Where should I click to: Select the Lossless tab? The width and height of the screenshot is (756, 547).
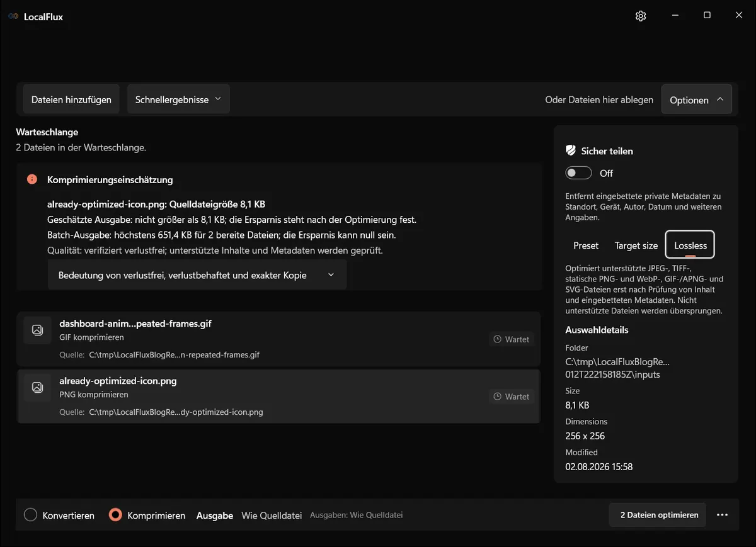(690, 245)
